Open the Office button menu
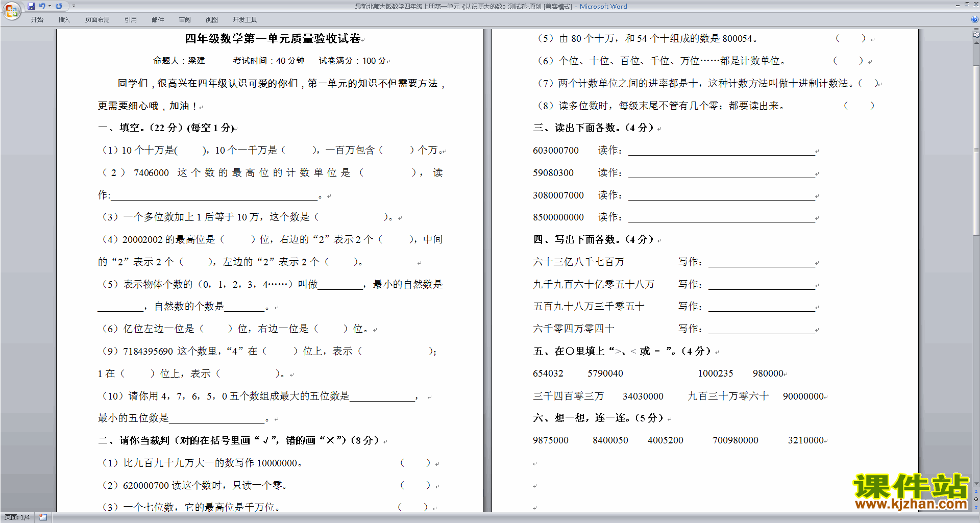The width and height of the screenshot is (980, 523). (11, 10)
